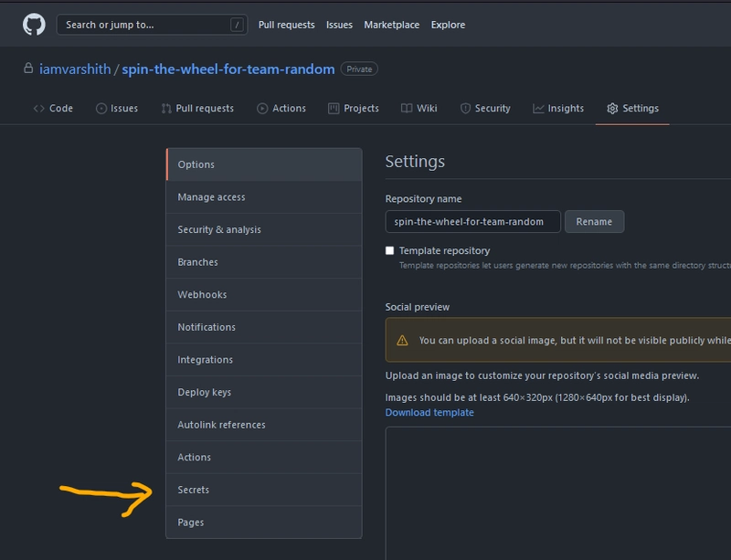Open Explore in the top navigation
The width and height of the screenshot is (731, 560).
448,25
